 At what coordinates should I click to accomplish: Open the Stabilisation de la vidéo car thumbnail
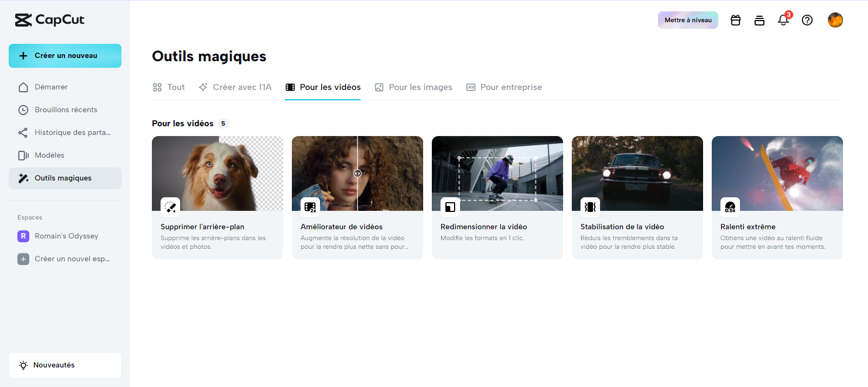point(637,173)
